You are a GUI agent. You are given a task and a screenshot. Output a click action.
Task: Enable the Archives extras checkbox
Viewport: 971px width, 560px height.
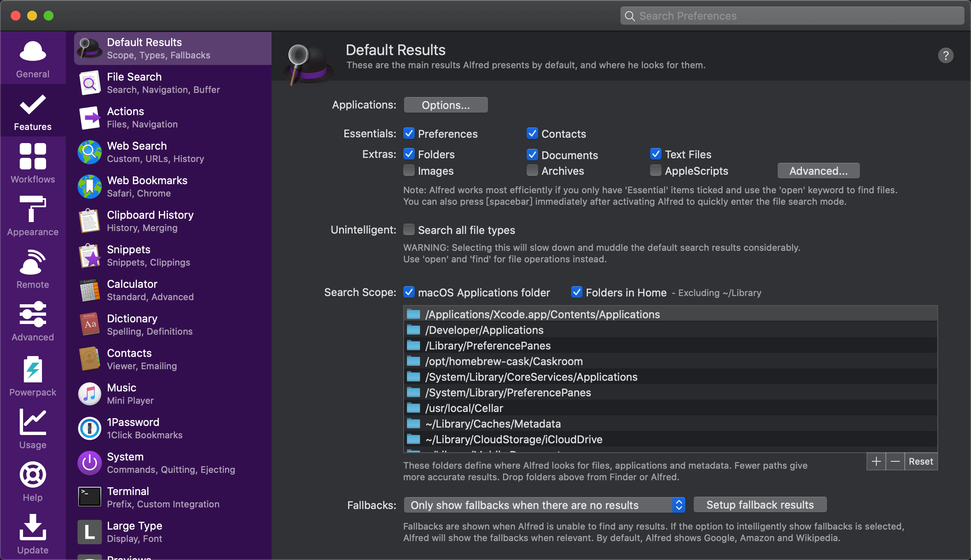click(x=532, y=171)
